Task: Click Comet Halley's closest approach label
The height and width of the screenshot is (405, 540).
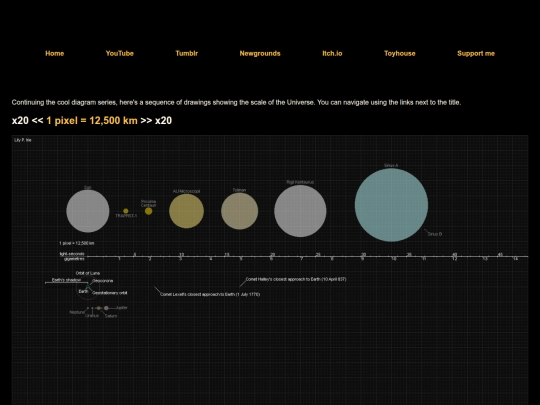Action: coord(296,279)
